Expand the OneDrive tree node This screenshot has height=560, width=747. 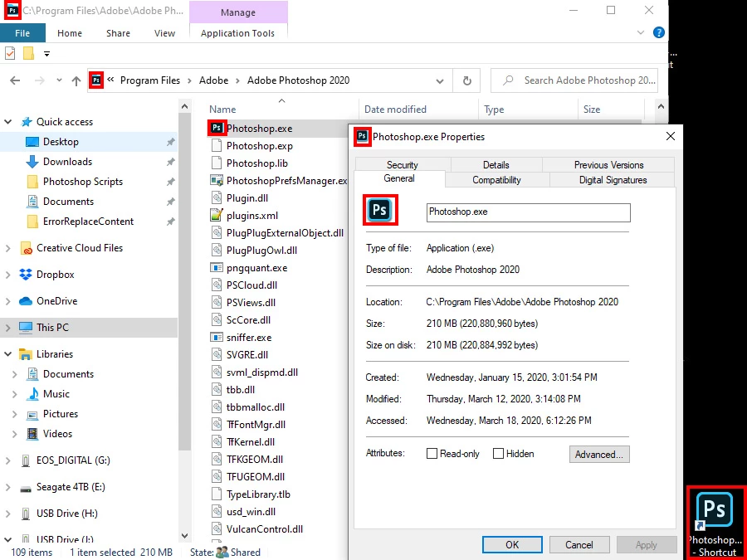[x=8, y=301]
